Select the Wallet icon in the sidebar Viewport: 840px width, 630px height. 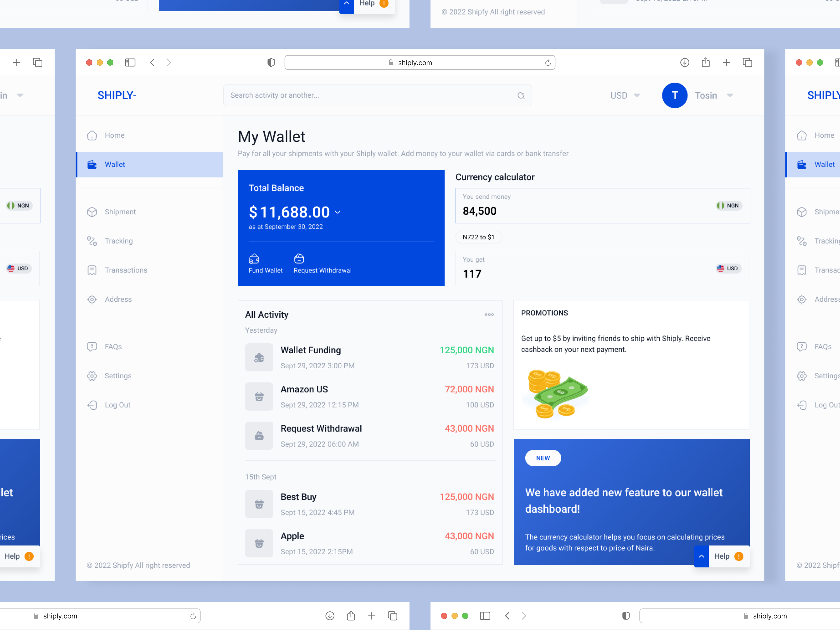(92, 164)
